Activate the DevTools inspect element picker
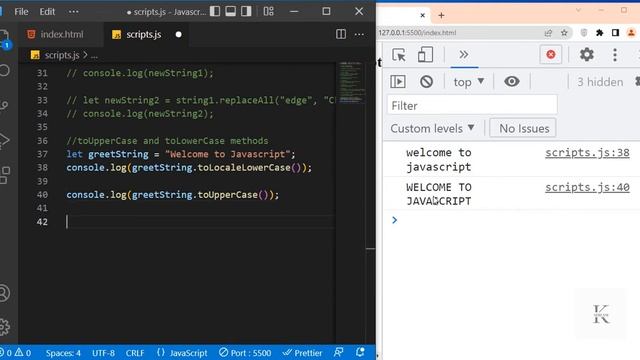Image resolution: width=640 pixels, height=360 pixels. tap(398, 55)
